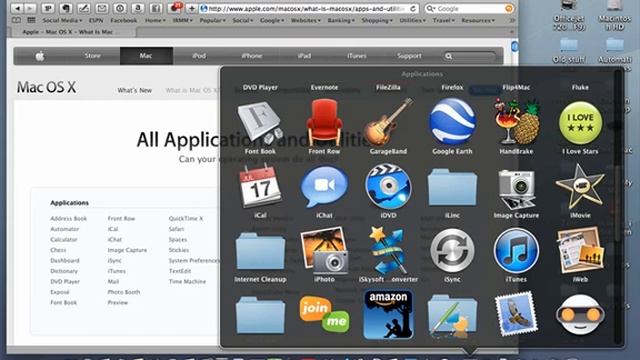Launch iChat from the stack
640x360 pixels.
point(324,187)
